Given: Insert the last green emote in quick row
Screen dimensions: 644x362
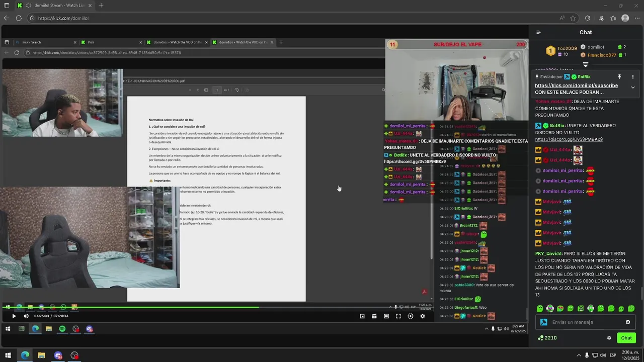Looking at the screenshot, I should [631, 308].
